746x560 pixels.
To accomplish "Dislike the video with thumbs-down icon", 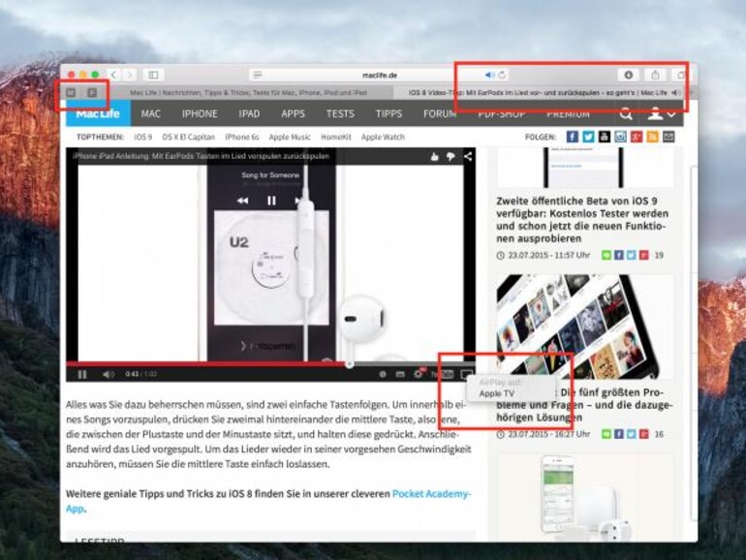I will tap(451, 157).
